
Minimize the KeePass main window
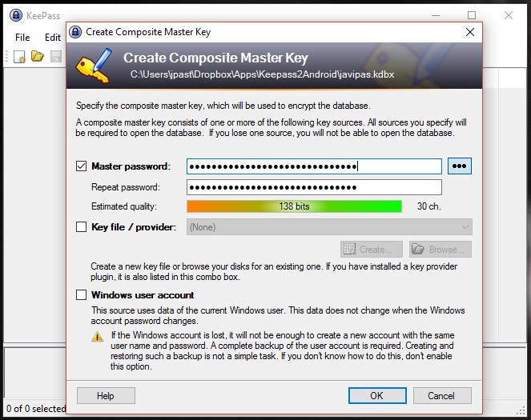436,15
